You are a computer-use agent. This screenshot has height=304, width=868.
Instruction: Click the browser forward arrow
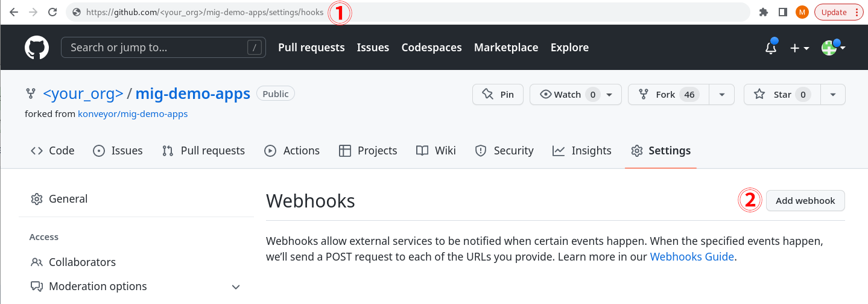click(33, 12)
